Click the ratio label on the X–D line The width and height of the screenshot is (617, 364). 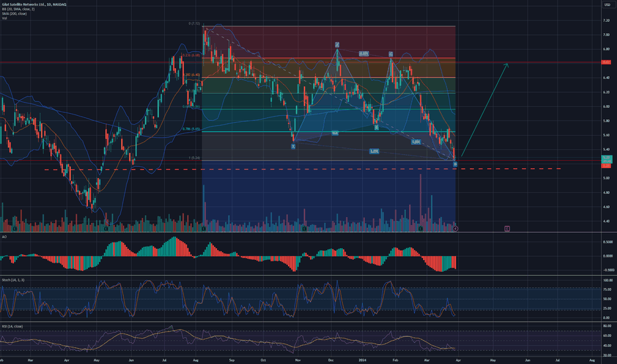point(374,151)
